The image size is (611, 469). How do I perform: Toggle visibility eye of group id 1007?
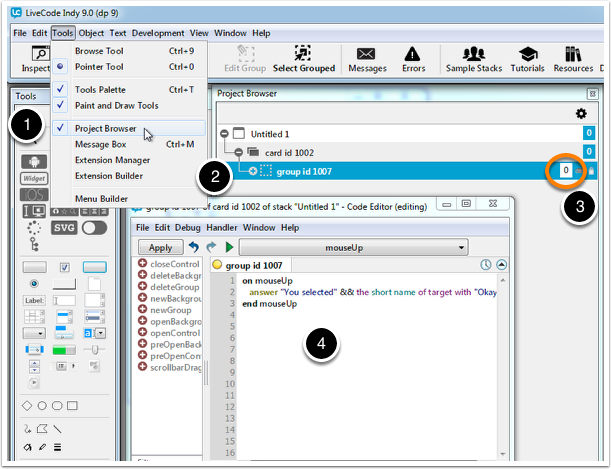pyautogui.click(x=579, y=171)
